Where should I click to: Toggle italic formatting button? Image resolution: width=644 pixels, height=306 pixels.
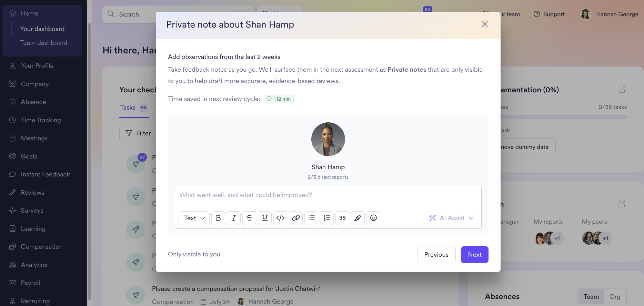point(234,218)
